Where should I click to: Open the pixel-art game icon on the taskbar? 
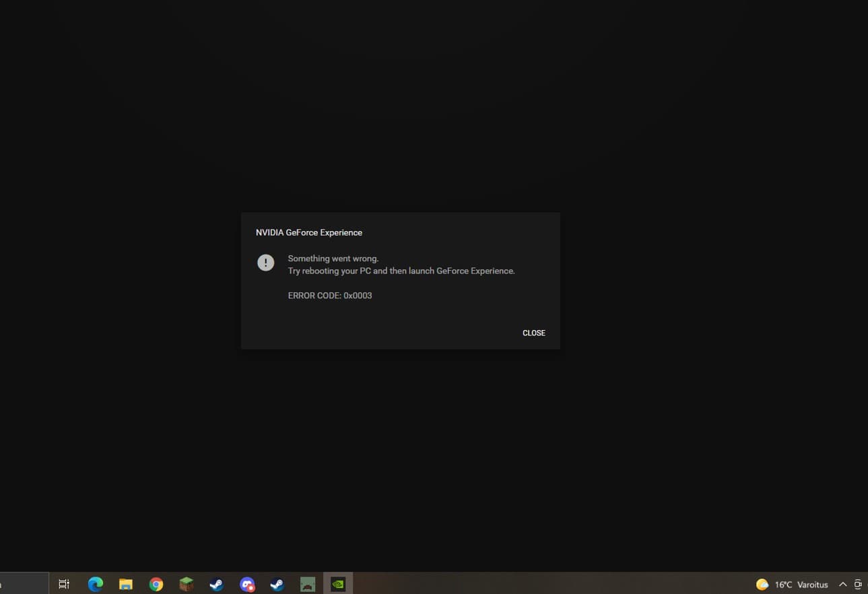click(308, 584)
